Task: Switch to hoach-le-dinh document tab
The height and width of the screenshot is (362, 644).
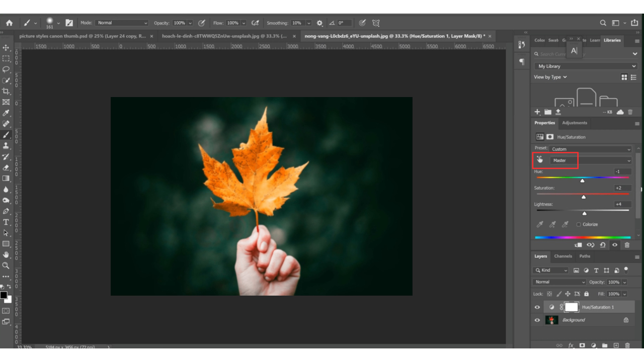Action: pos(224,36)
